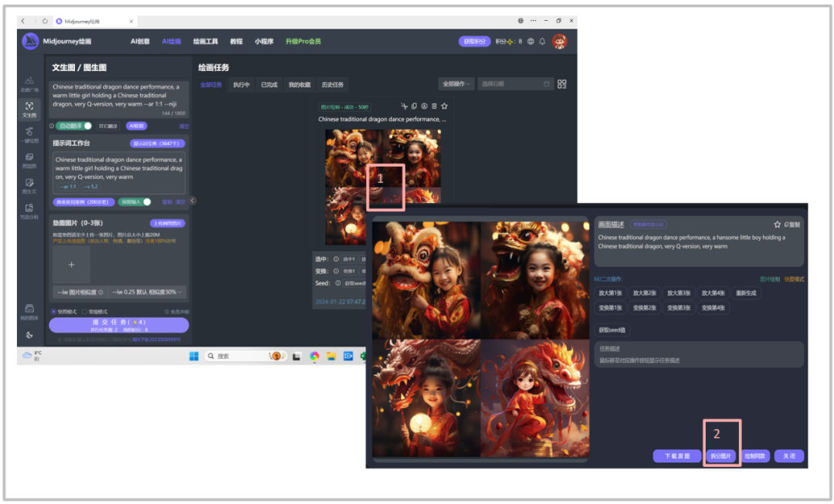Switch to the 已完成 tab
Screen dimensions: 834x504
coord(269,85)
